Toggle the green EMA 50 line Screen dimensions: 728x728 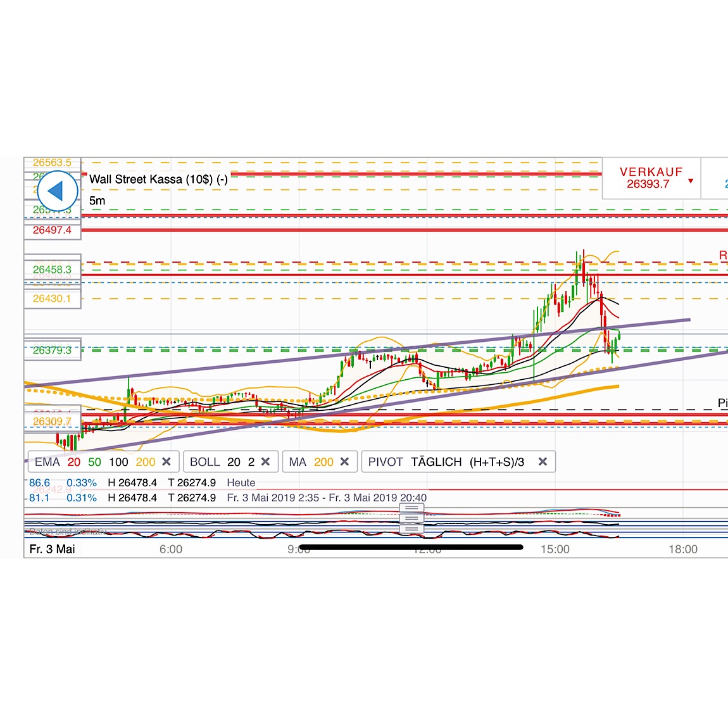(x=94, y=461)
